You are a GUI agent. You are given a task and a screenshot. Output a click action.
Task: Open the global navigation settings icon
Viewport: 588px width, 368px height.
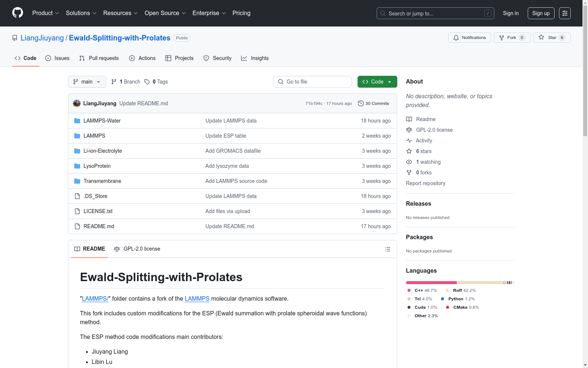[565, 13]
